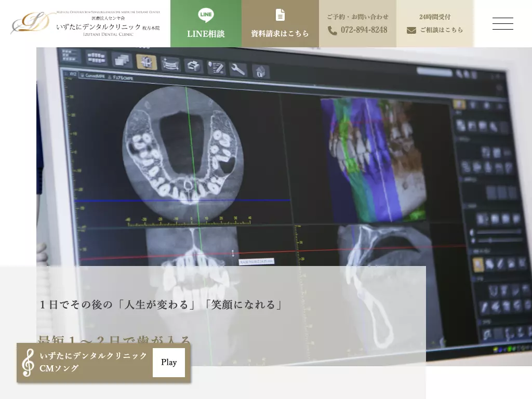Viewport: 532px width, 399px height.
Task: Click the ご予約・お問い合わせ label
Action: (357, 17)
